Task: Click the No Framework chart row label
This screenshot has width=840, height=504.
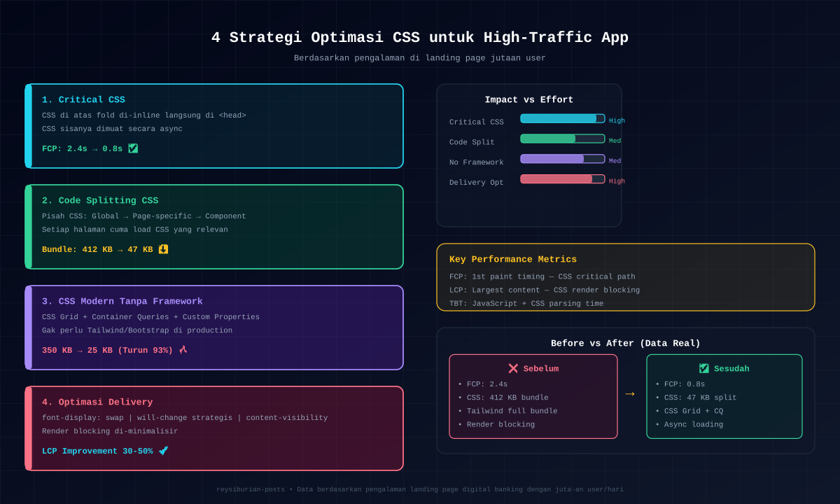Action: point(477,162)
